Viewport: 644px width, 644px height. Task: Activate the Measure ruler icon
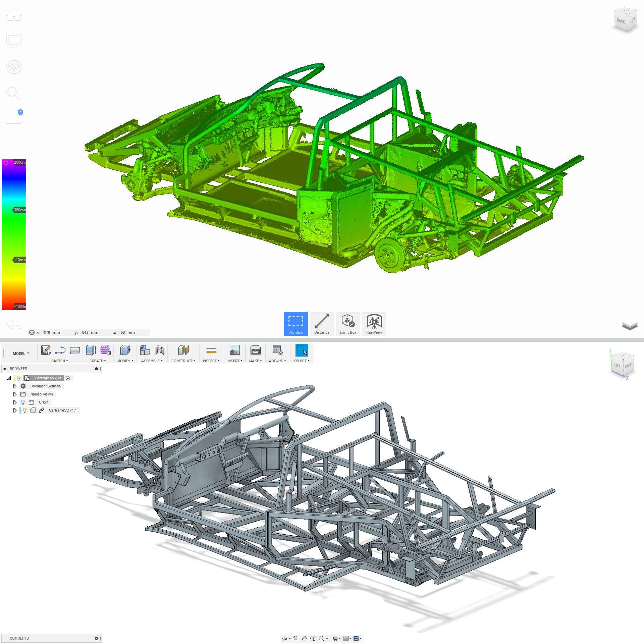click(x=211, y=351)
